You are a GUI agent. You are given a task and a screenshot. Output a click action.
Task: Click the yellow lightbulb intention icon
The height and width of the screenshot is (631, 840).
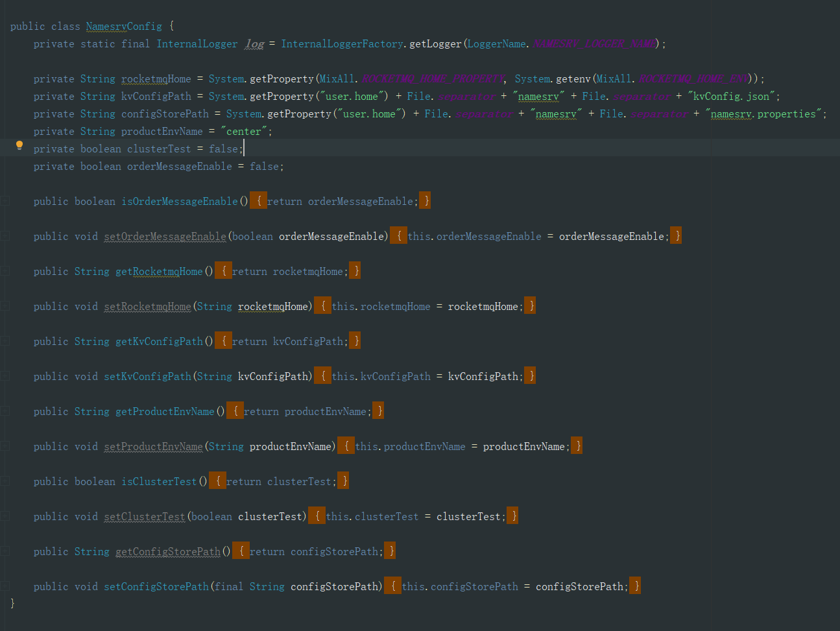[x=19, y=146]
